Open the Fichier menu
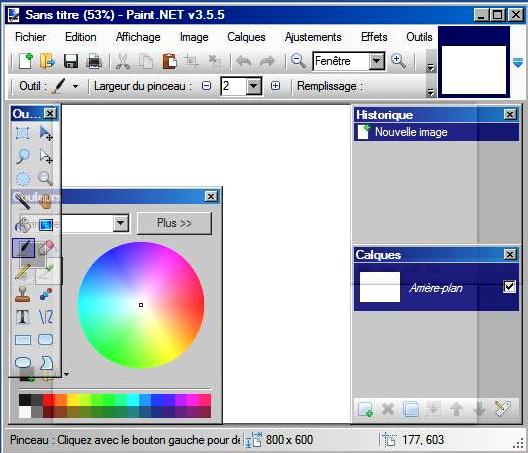The image size is (528, 453). click(x=30, y=37)
